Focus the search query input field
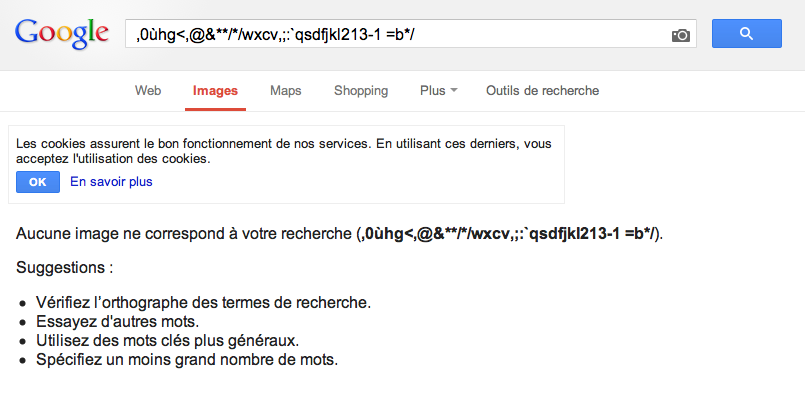The height and width of the screenshot is (400, 805). tap(398, 34)
